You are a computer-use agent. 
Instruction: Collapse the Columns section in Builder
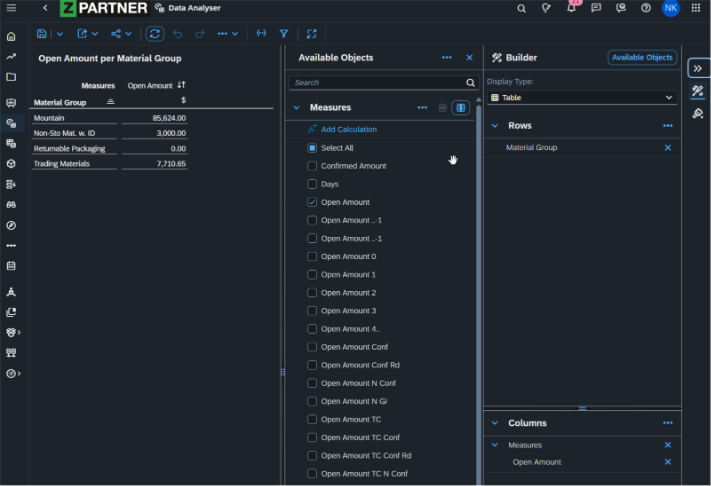(494, 423)
